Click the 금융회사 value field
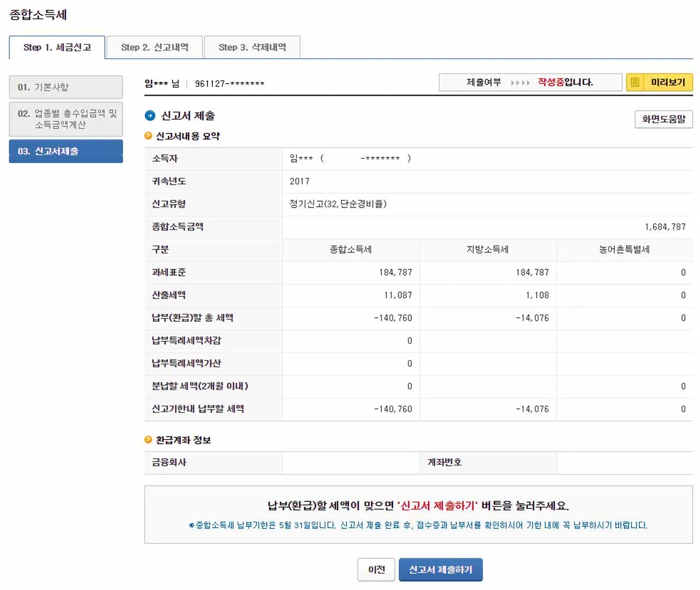Screen dimensions: 700x590 point(351,462)
